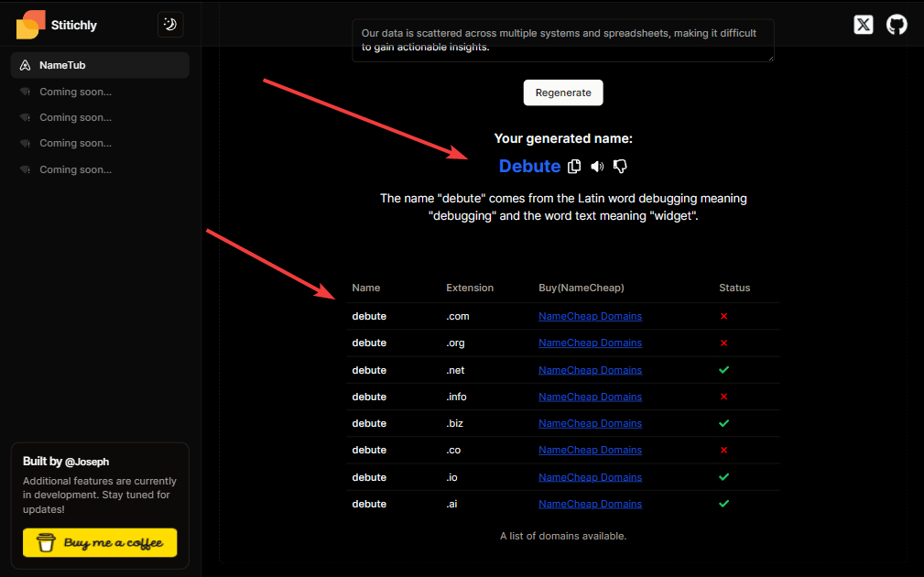
Task: Click the Status column header
Action: tap(734, 288)
